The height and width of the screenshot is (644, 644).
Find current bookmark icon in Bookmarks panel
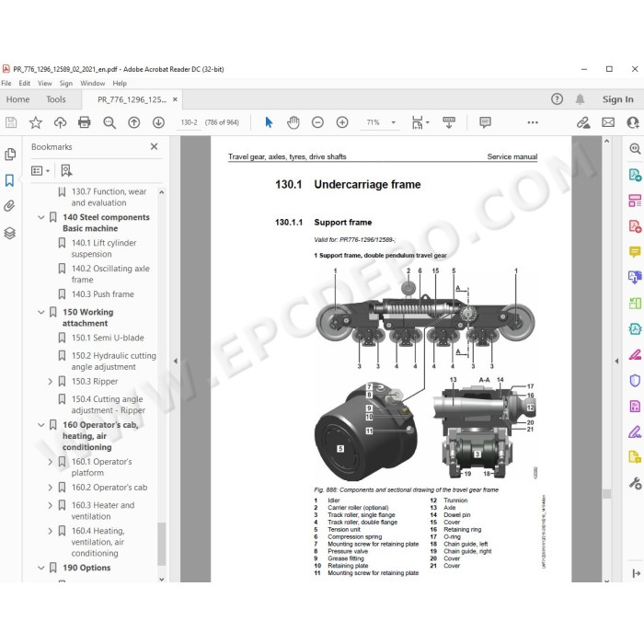(66, 170)
